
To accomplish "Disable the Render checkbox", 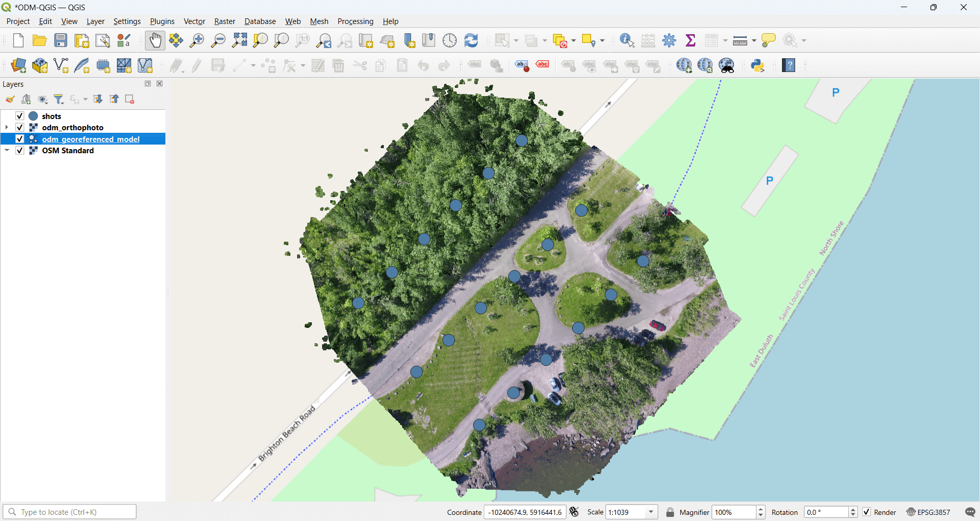I will click(x=866, y=512).
